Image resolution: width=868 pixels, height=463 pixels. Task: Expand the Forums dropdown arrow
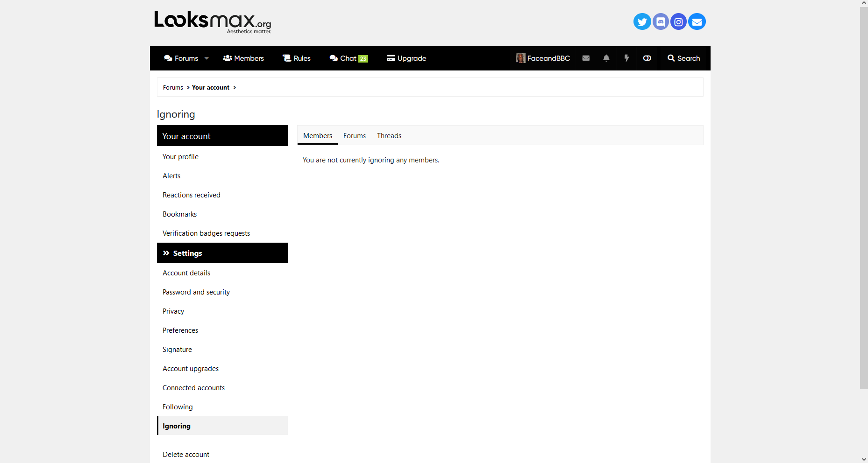206,58
